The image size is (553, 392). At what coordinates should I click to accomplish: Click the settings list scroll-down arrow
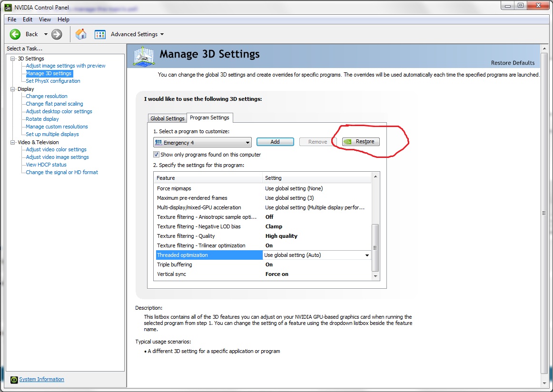375,276
